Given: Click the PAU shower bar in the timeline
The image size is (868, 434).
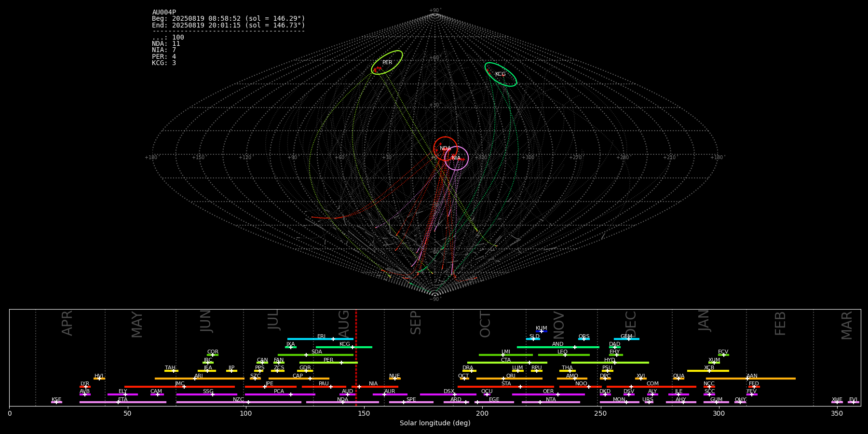Looking at the screenshot, I should (324, 387).
